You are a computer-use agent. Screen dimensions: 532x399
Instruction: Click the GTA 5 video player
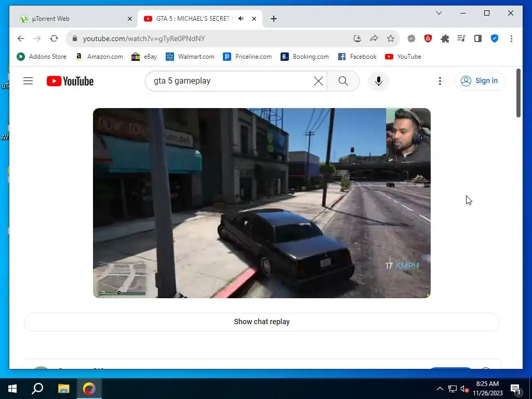[x=262, y=203]
